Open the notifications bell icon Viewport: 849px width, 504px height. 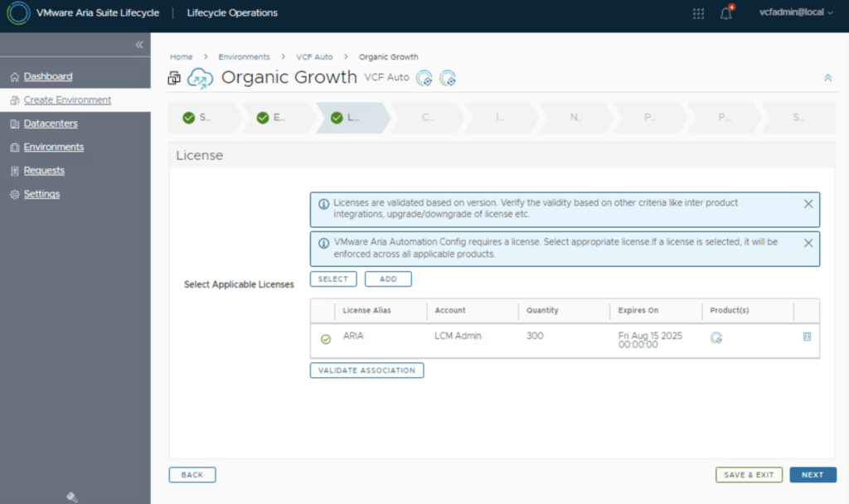726,13
